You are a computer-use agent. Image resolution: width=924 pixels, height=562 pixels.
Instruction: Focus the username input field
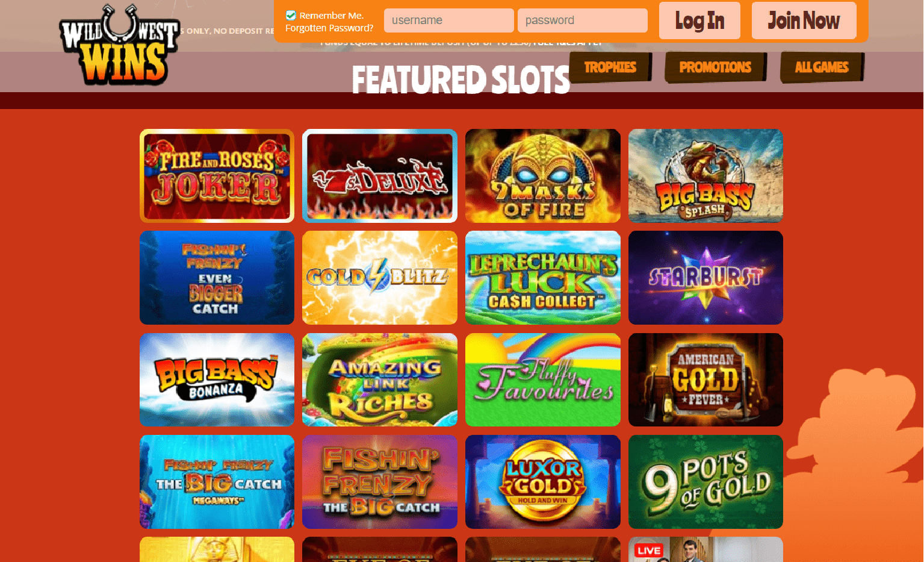tap(449, 20)
